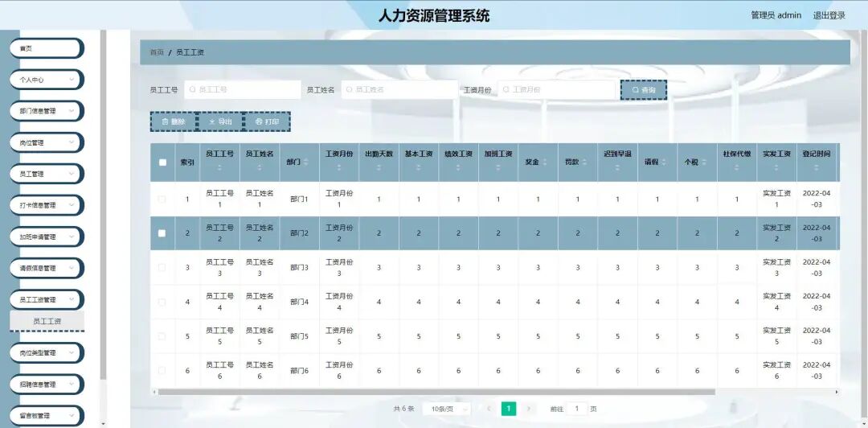Click the 实发工资 5 cell

(x=776, y=336)
